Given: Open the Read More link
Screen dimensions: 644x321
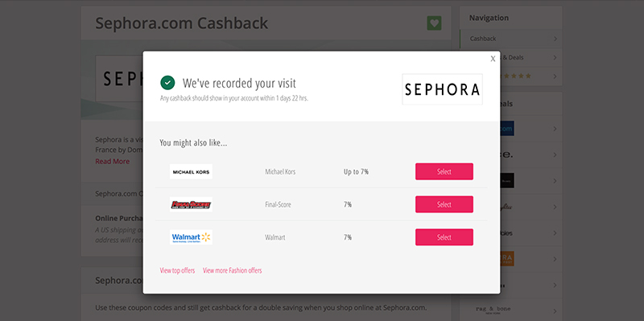Looking at the screenshot, I should tap(112, 162).
